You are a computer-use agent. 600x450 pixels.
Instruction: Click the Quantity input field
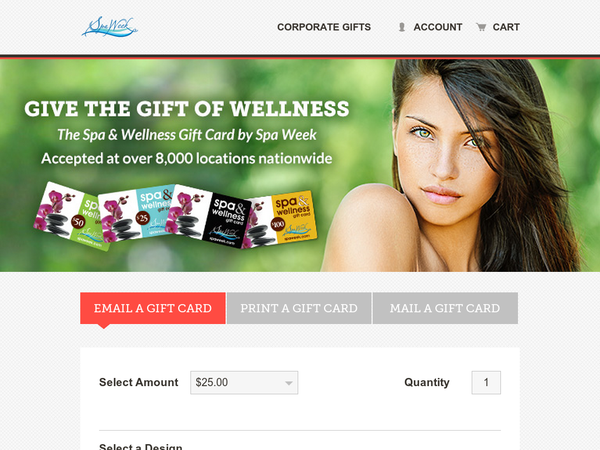pyautogui.click(x=486, y=382)
